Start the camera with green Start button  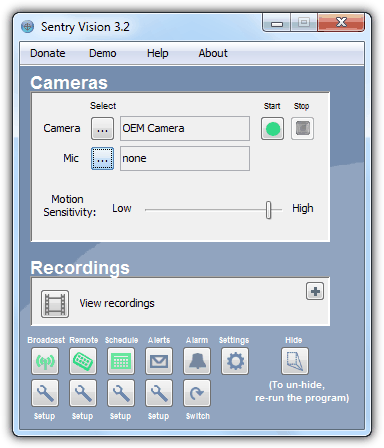272,128
